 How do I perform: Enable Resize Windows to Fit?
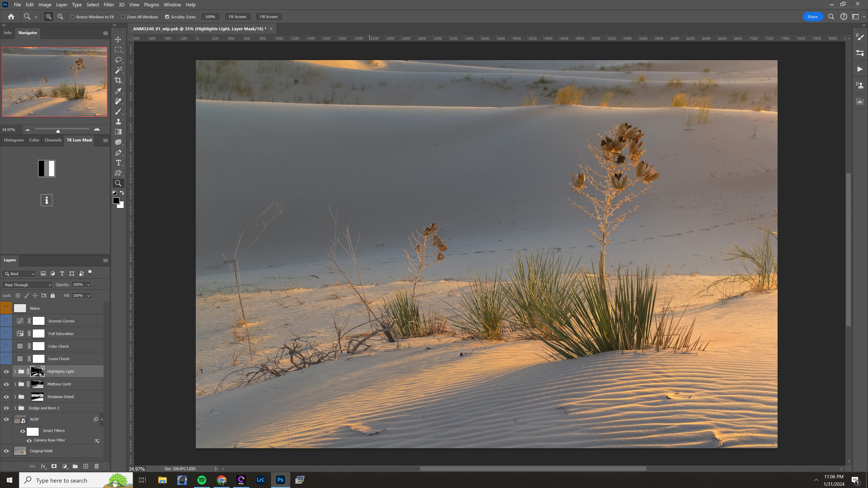pyautogui.click(x=72, y=16)
